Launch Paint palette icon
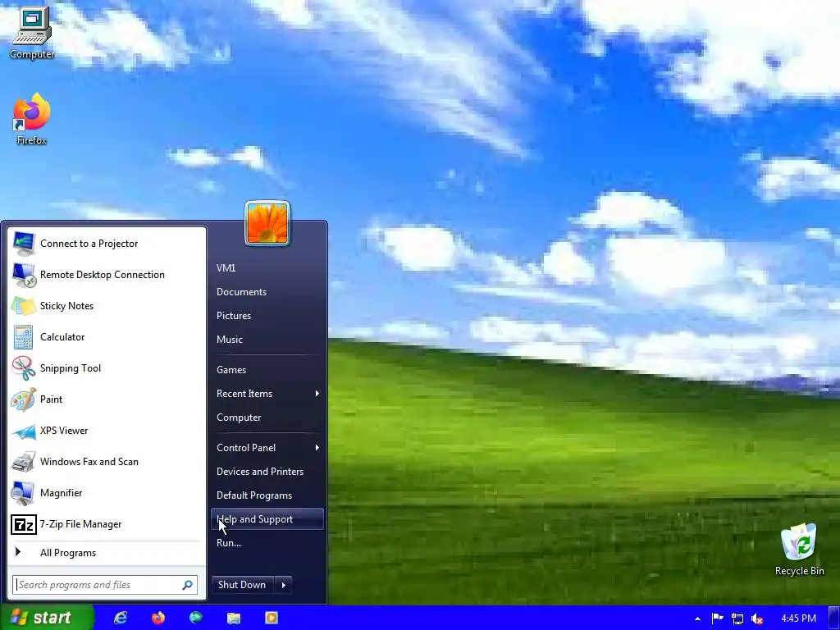The image size is (840, 630). pos(24,399)
